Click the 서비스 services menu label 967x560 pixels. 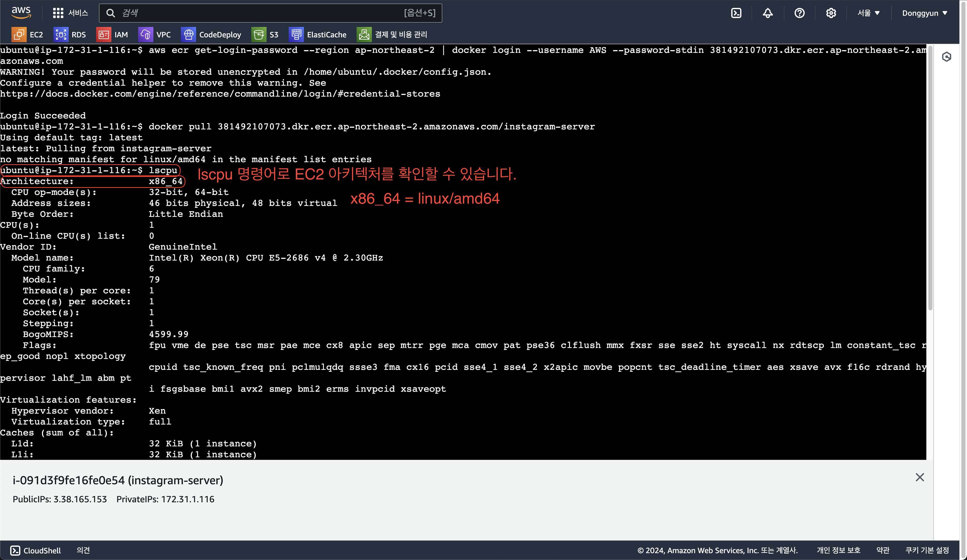click(x=78, y=13)
